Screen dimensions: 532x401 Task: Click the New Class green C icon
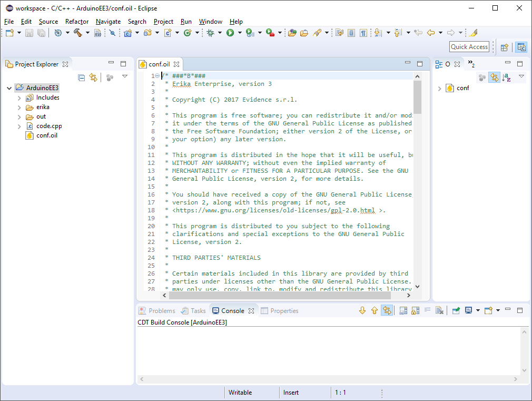click(x=188, y=33)
